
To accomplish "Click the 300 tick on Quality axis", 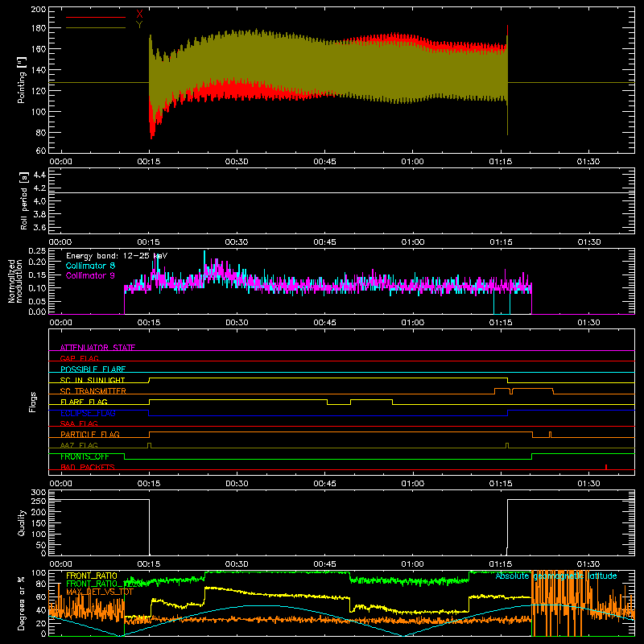I will tap(39, 493).
